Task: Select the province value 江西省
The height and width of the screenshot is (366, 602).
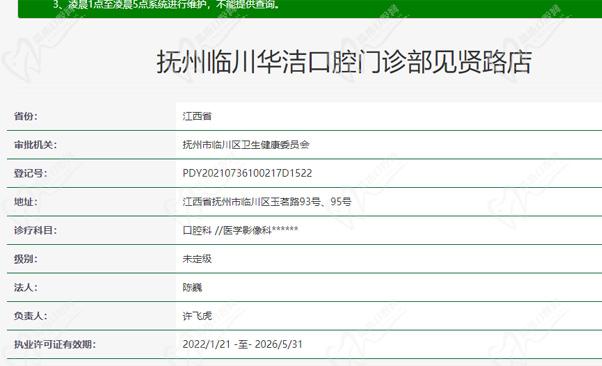Action: [x=197, y=116]
